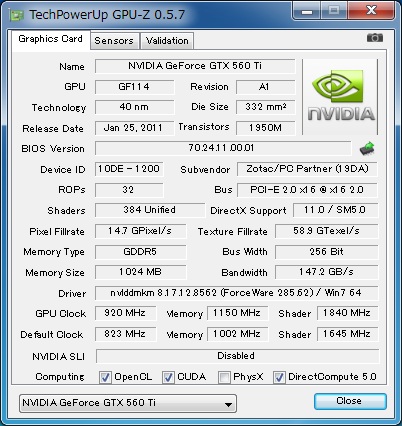
Task: Click the GPU Clock Memory value 1150 MHz
Action: point(237,313)
